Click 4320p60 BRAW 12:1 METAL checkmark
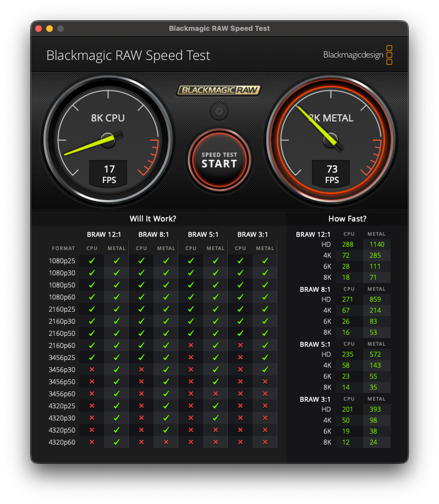Screen dimensions: 439x504 click(x=117, y=442)
